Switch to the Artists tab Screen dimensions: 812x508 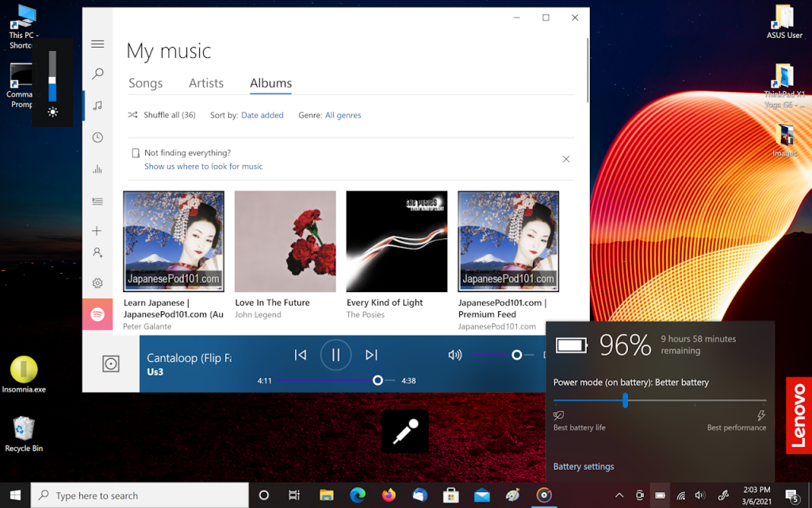click(x=206, y=83)
